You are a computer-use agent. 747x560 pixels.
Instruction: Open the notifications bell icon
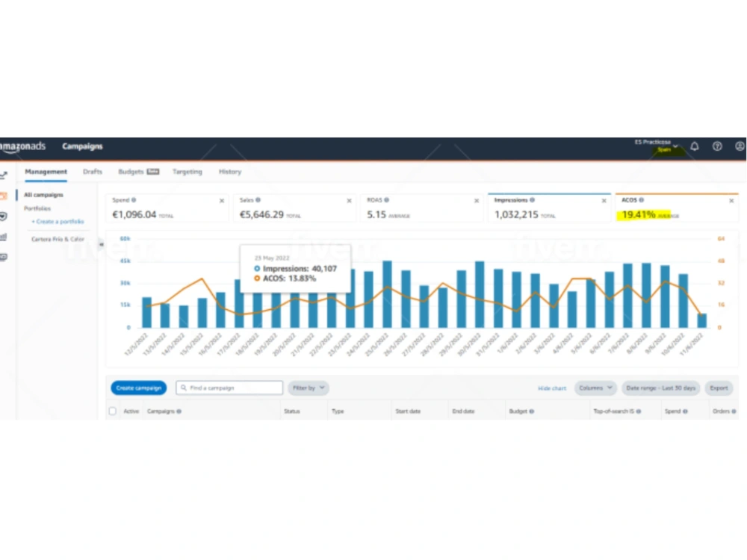(x=695, y=146)
